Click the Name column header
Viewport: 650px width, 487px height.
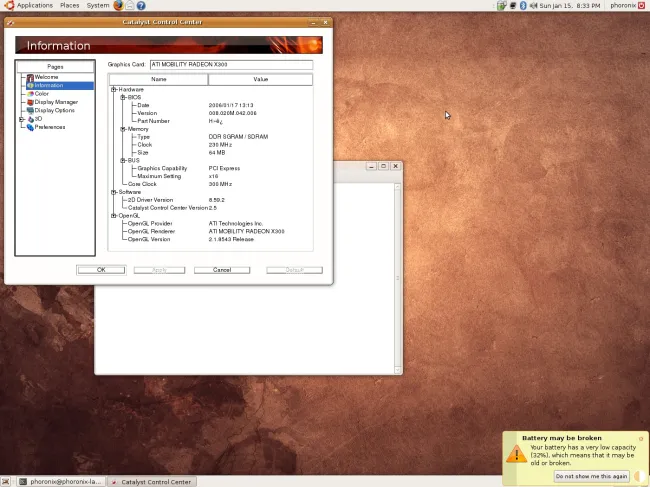click(x=158, y=79)
